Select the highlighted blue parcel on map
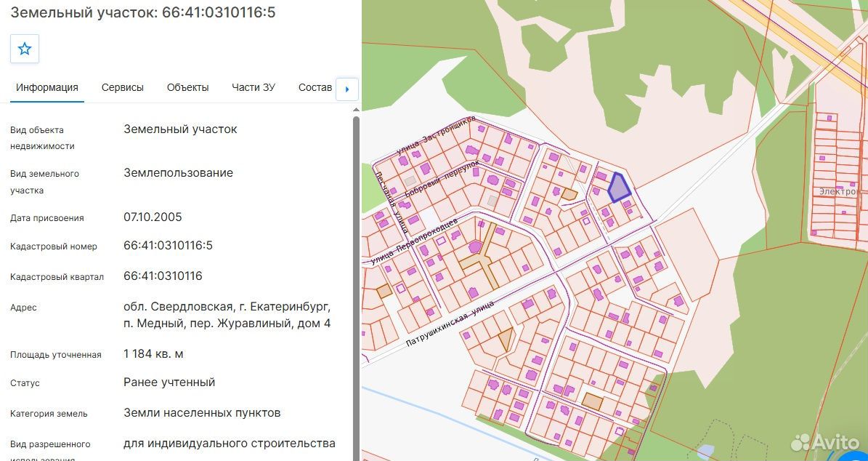The width and height of the screenshot is (868, 461). [x=618, y=188]
